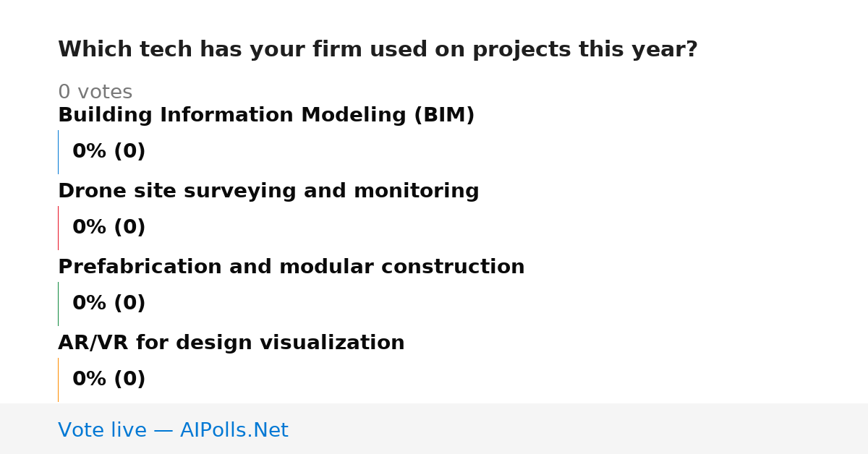Click the poll question heading about tech
The image size is (868, 454).
378,50
